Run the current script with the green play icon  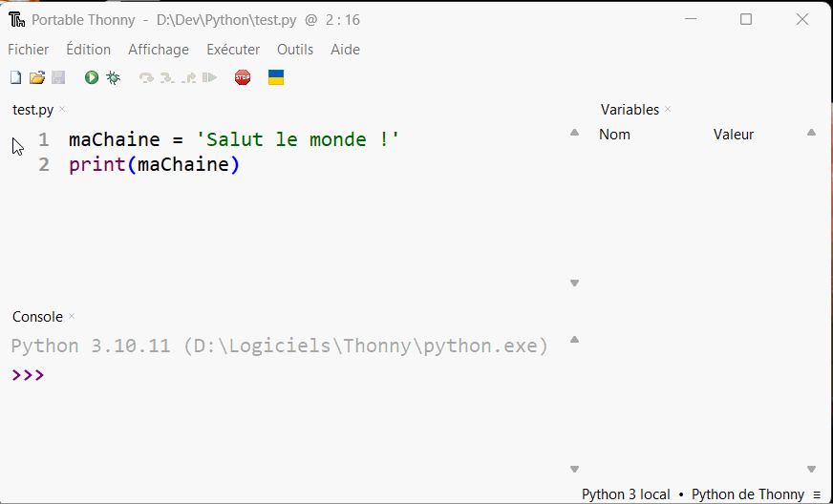tap(92, 78)
